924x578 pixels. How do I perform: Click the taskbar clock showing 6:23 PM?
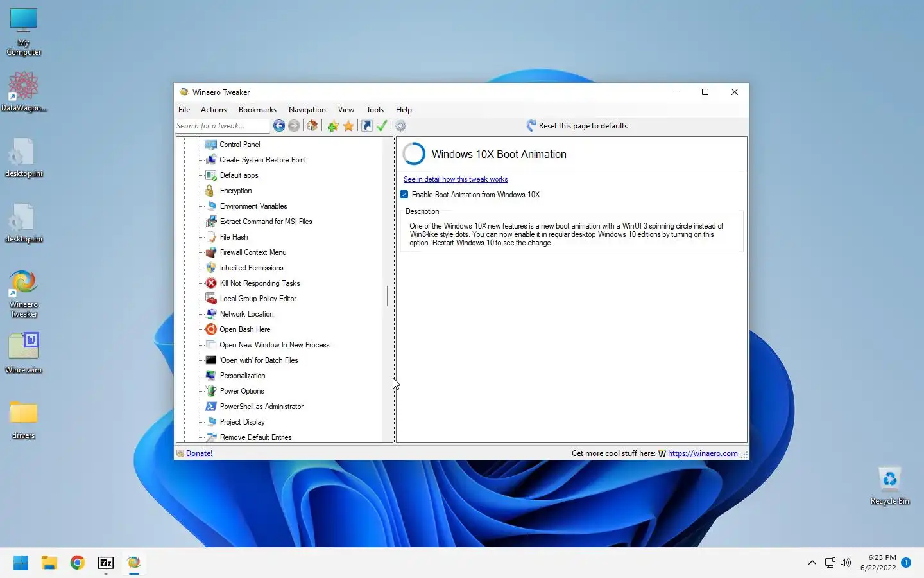click(x=878, y=563)
